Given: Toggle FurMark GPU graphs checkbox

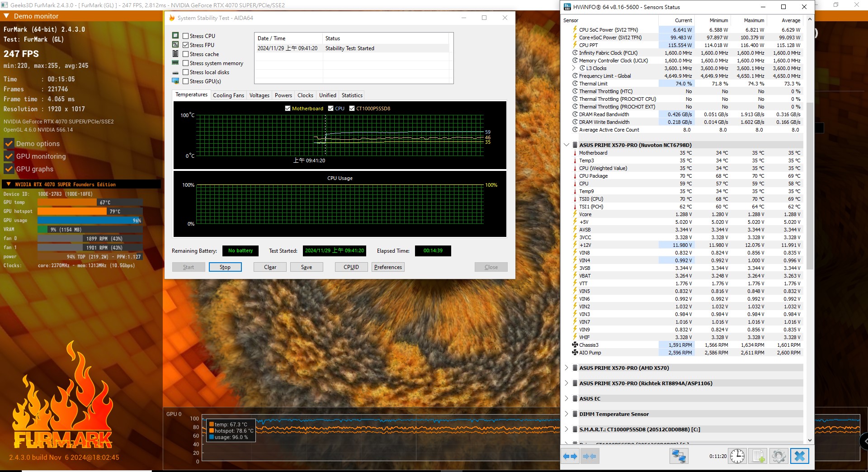Looking at the screenshot, I should 9,169.
